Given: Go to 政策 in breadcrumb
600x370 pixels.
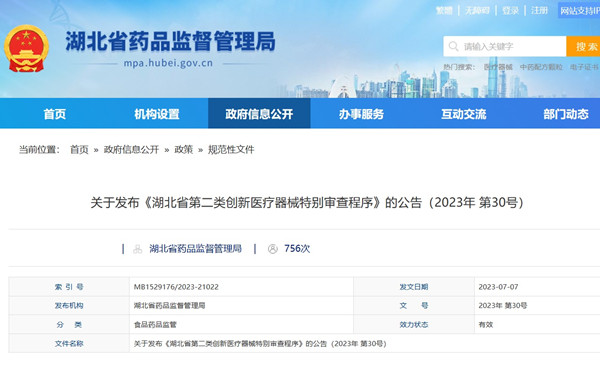Looking at the screenshot, I should point(184,150).
